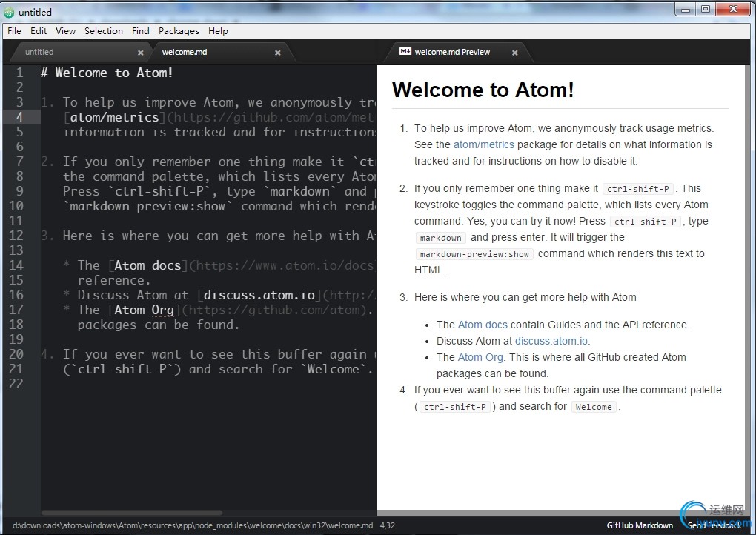The width and height of the screenshot is (756, 535).
Task: Click the Markdown icon on Preview tab
Action: (405, 52)
